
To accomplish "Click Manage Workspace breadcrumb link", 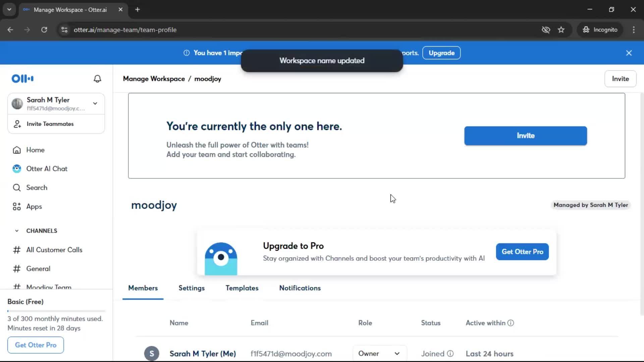I will (x=154, y=79).
